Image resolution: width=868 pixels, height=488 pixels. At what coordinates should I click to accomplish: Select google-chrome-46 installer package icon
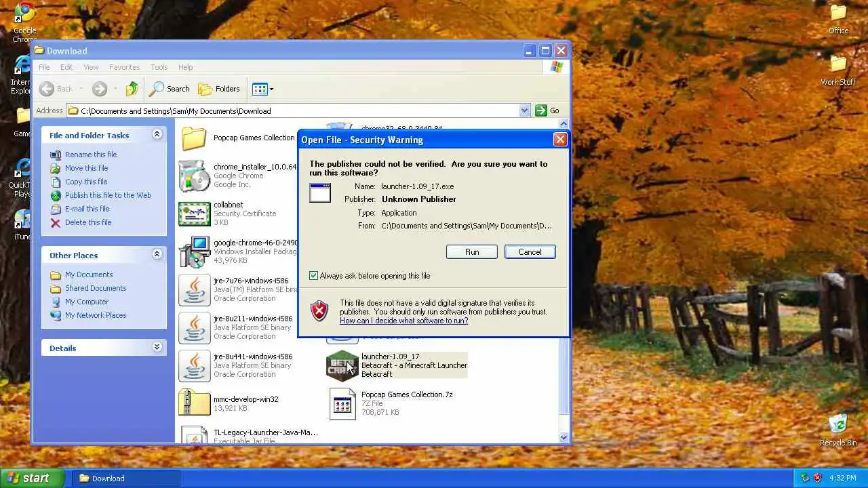pyautogui.click(x=194, y=251)
